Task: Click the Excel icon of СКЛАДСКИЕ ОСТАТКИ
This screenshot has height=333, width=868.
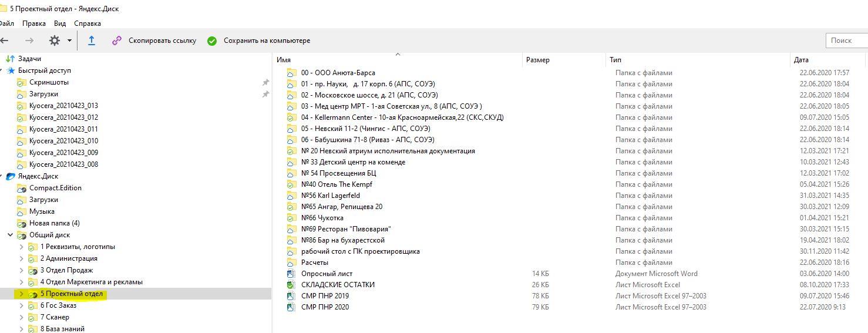Action: coord(291,285)
